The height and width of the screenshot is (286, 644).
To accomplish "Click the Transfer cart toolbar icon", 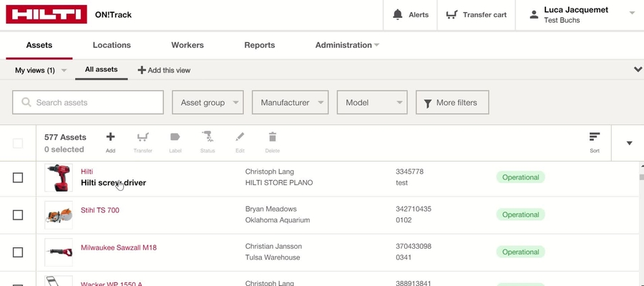I will pyautogui.click(x=143, y=137).
